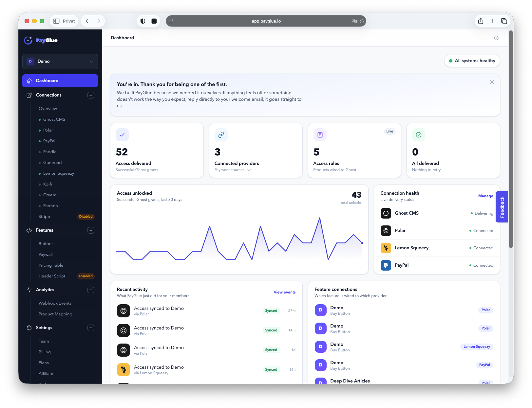Open the help question mark icon

click(x=496, y=38)
